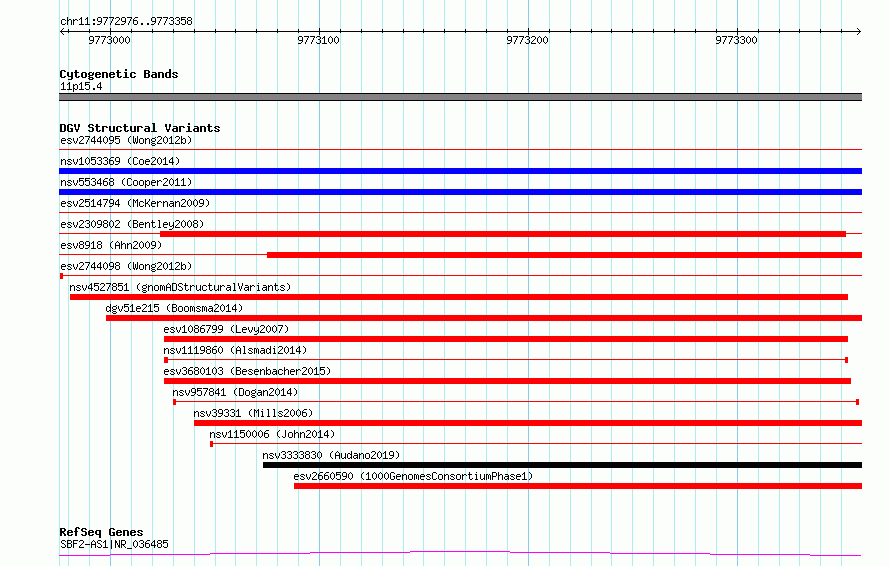Click the nsv3333830 (Audano2019) label

click(x=331, y=455)
